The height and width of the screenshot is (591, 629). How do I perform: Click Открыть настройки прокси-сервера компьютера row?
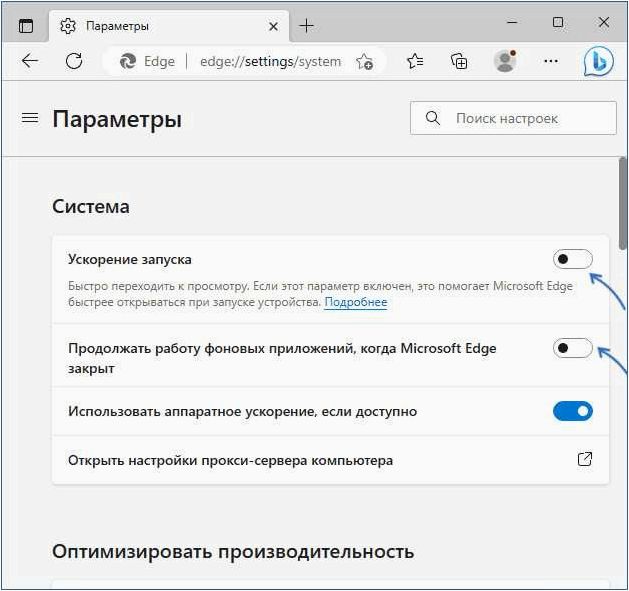331,460
